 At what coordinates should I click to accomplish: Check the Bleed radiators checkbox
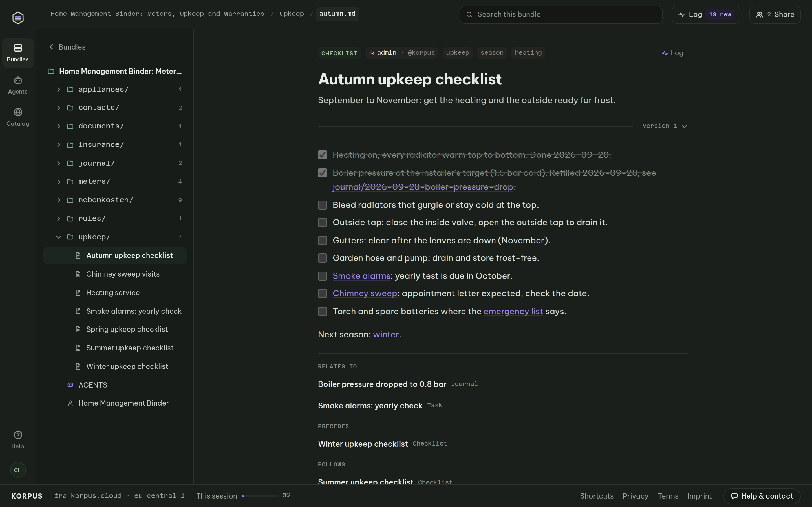pyautogui.click(x=323, y=205)
